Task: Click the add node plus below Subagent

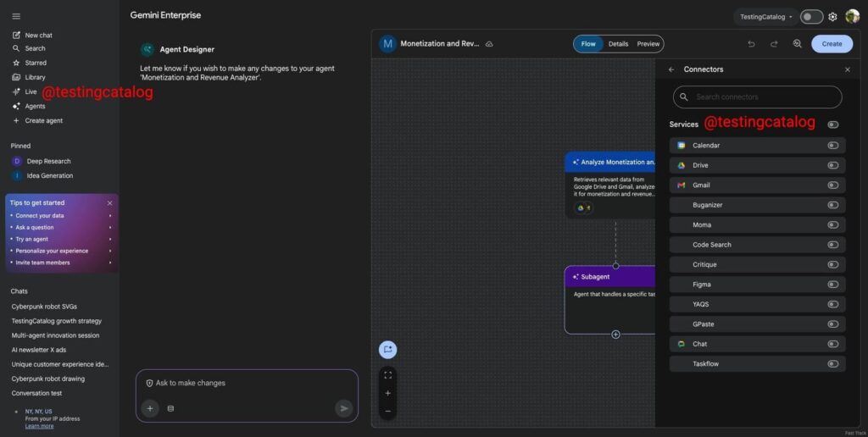Action: coord(615,335)
